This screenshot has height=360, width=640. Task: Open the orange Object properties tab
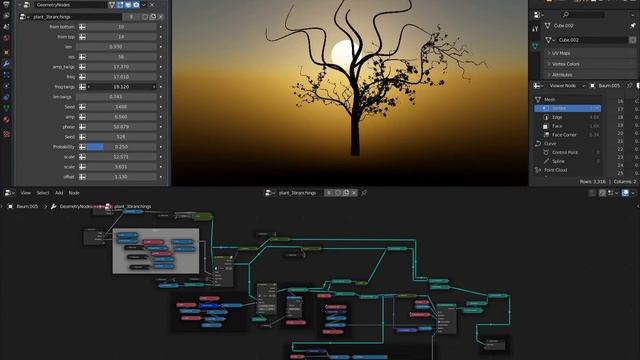coord(6,52)
